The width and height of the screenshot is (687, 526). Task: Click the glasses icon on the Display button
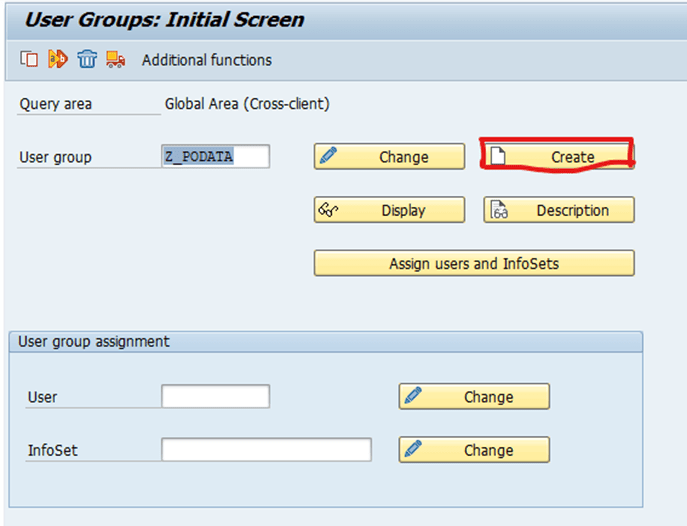click(328, 209)
